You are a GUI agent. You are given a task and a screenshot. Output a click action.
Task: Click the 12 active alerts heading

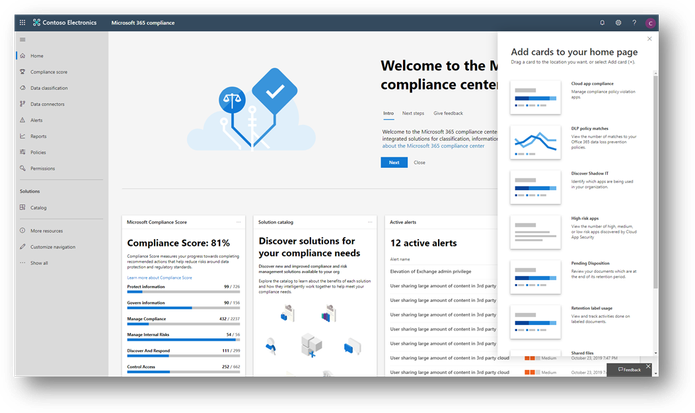[x=423, y=243]
